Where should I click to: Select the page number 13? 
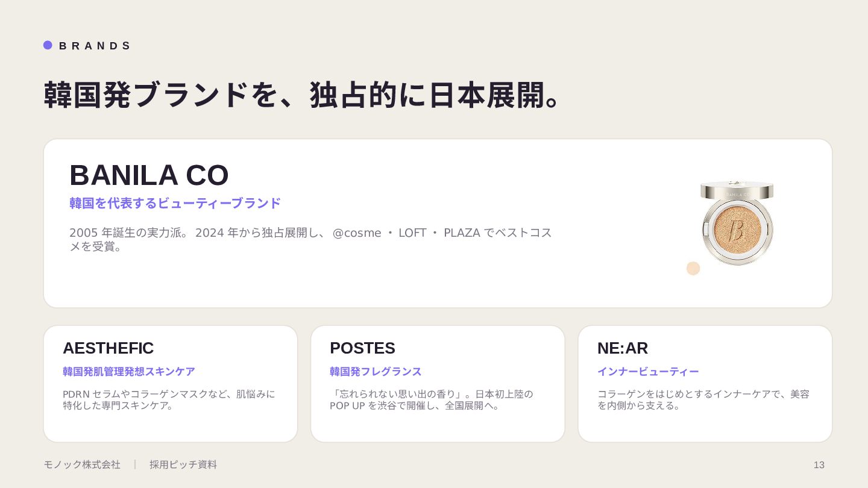(819, 465)
